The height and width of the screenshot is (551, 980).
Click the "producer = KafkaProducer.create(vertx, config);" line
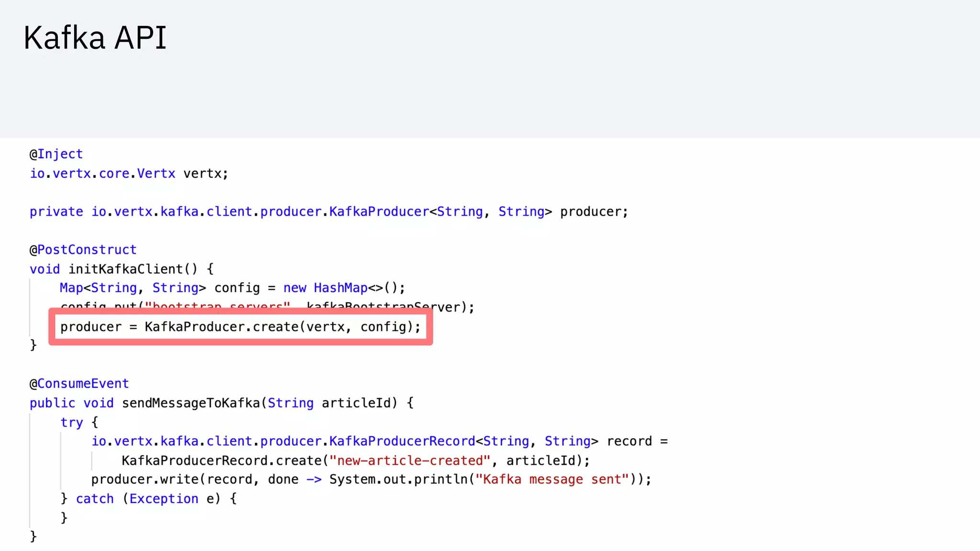[x=241, y=327]
